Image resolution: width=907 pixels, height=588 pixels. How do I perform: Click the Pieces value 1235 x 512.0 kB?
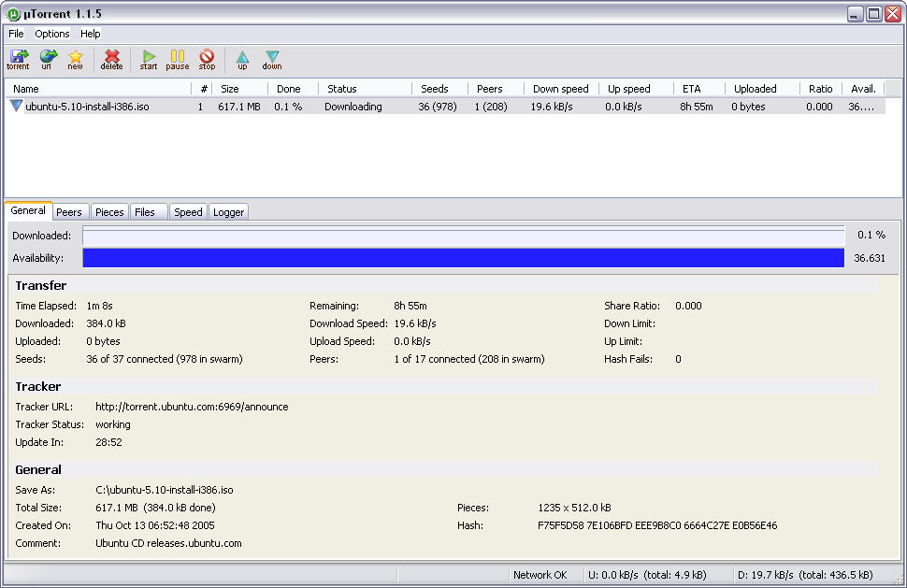574,508
